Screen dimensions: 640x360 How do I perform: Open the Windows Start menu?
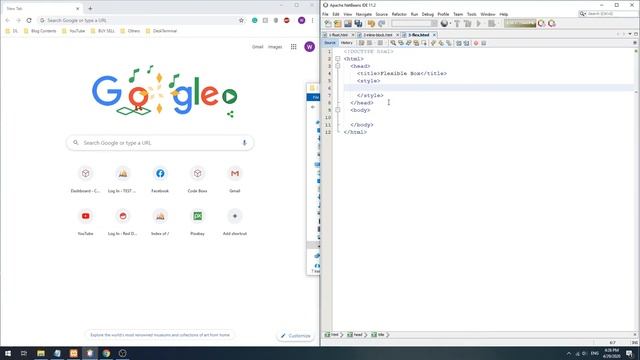pyautogui.click(x=8, y=353)
